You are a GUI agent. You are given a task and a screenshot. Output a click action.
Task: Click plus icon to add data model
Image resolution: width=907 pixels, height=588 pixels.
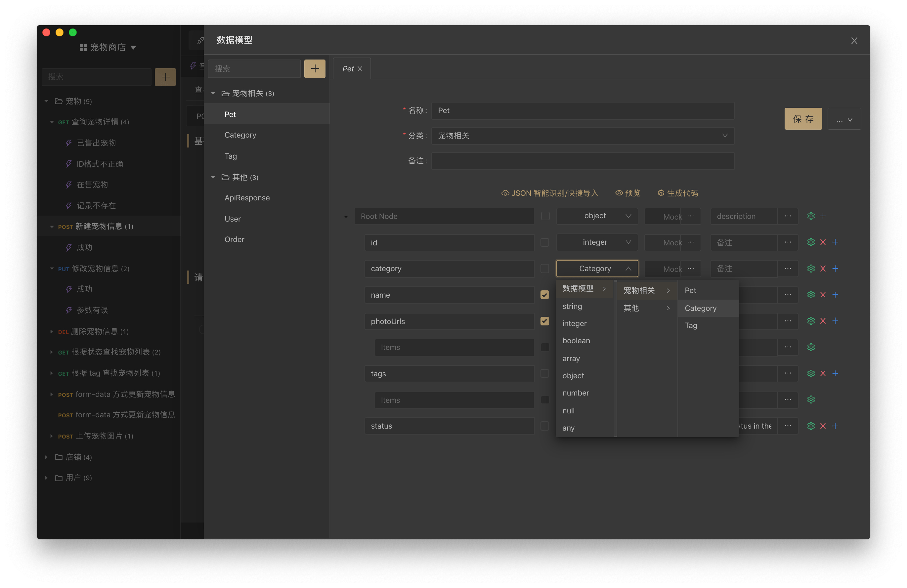[x=315, y=68]
